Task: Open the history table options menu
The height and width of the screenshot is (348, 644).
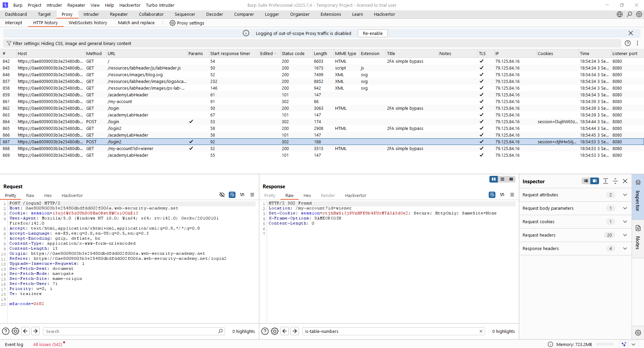Action: click(x=637, y=43)
